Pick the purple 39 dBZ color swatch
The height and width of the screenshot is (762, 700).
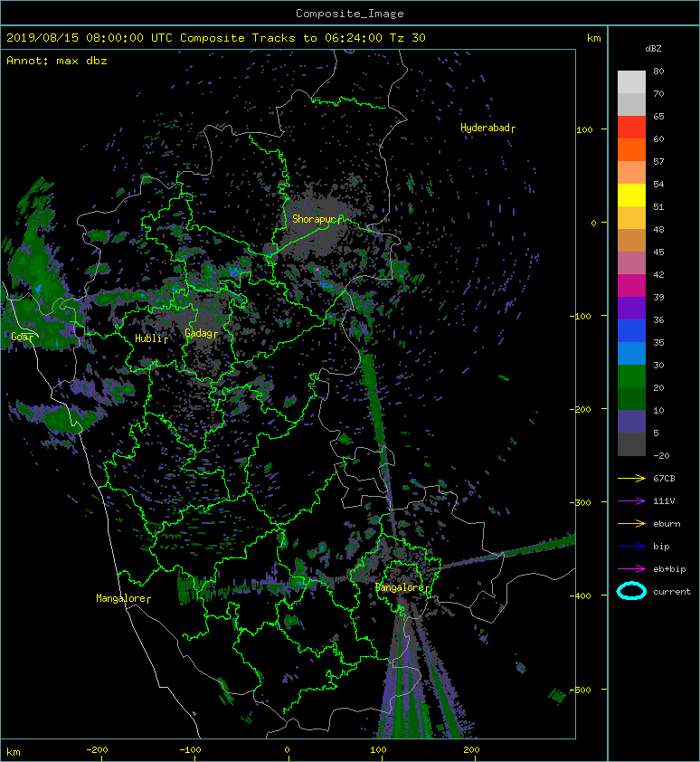631,308
